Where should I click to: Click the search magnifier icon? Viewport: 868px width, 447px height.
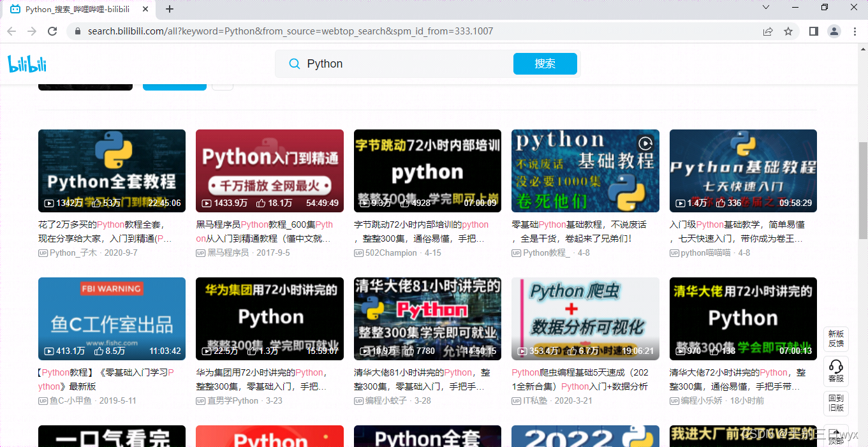294,64
